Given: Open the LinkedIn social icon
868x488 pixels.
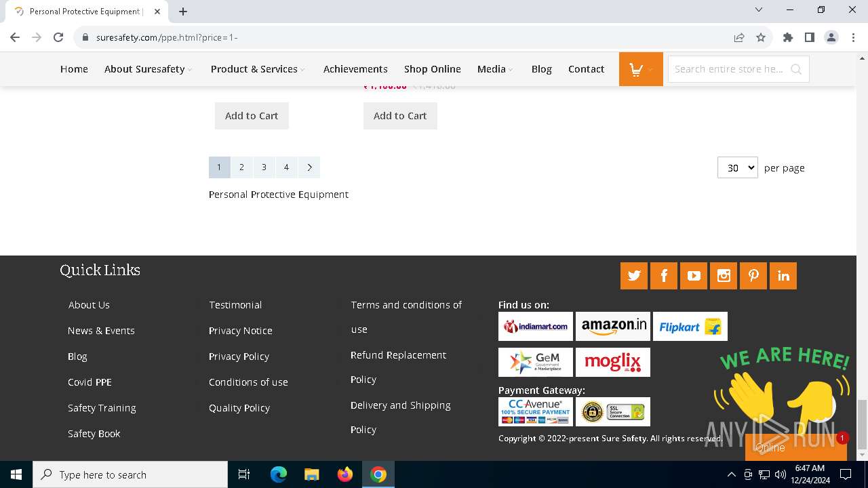Looking at the screenshot, I should point(783,276).
